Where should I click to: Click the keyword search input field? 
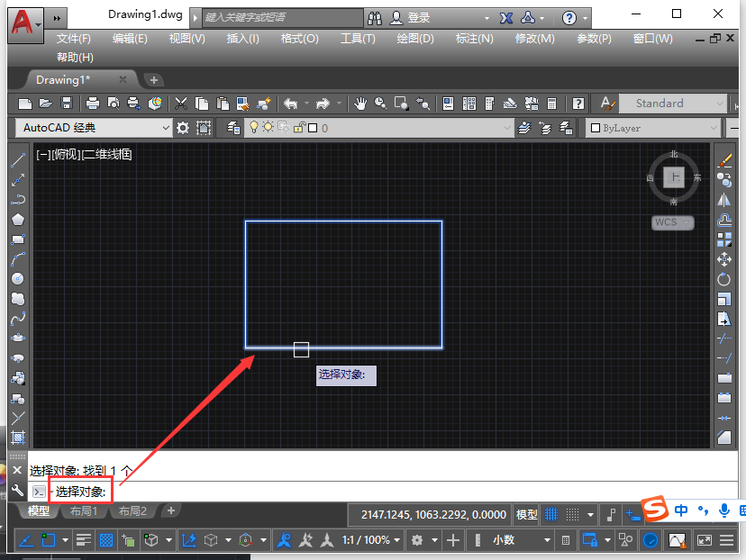click(x=283, y=18)
